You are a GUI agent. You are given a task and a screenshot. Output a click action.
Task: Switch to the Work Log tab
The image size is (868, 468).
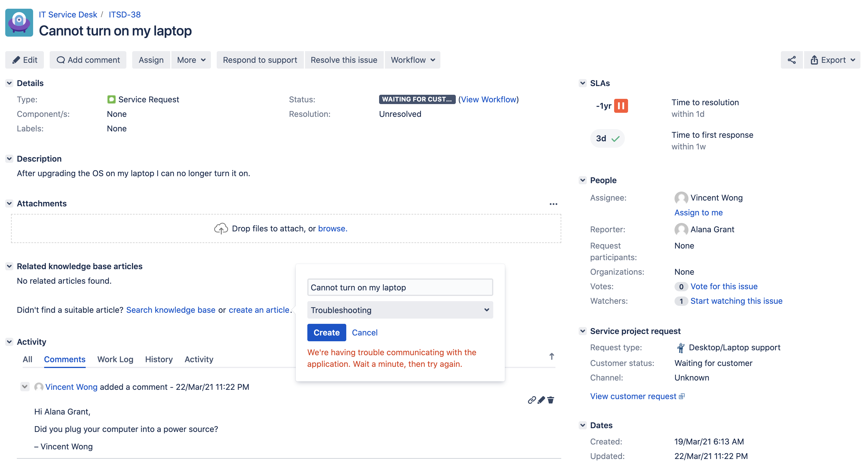pos(115,359)
